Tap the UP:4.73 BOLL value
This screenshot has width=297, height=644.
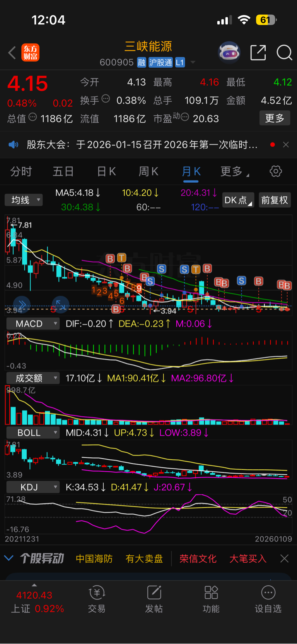pyautogui.click(x=134, y=433)
